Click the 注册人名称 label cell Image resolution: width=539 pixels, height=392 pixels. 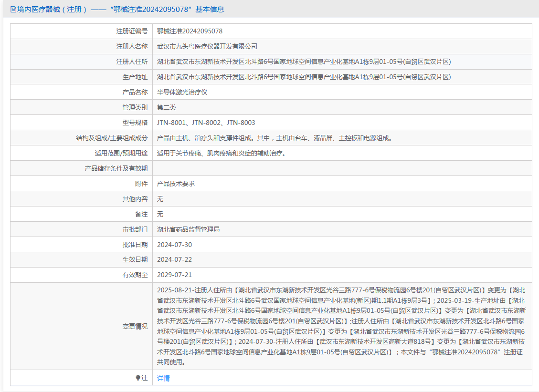(82, 46)
